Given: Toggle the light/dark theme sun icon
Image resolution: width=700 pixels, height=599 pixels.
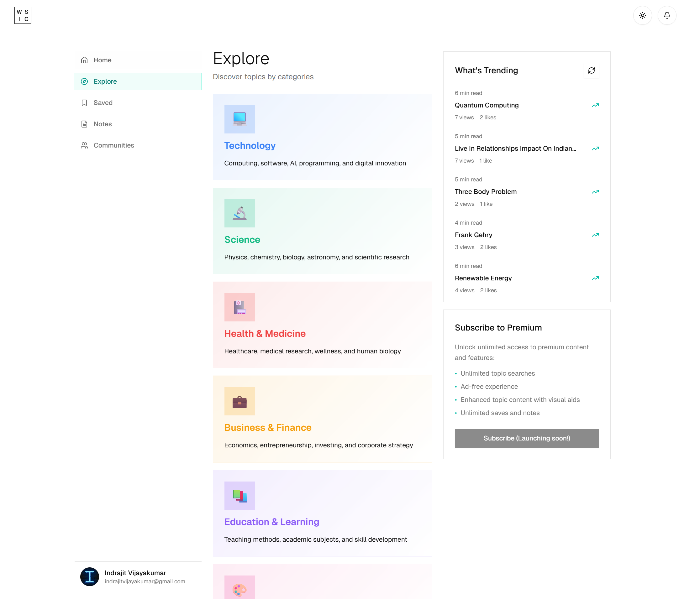Looking at the screenshot, I should coord(642,15).
